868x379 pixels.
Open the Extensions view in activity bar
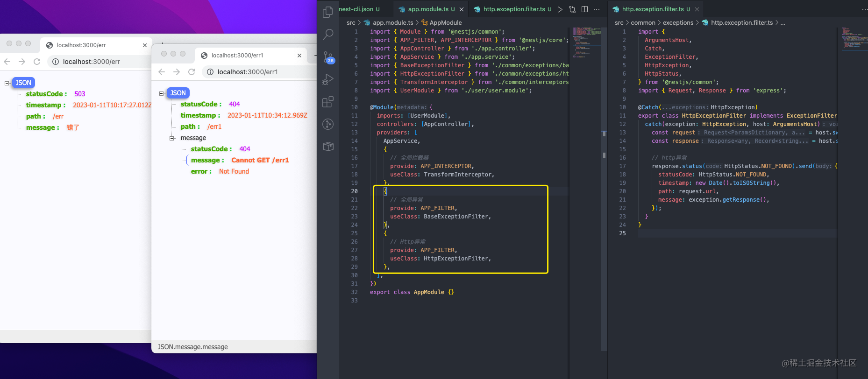(x=328, y=101)
